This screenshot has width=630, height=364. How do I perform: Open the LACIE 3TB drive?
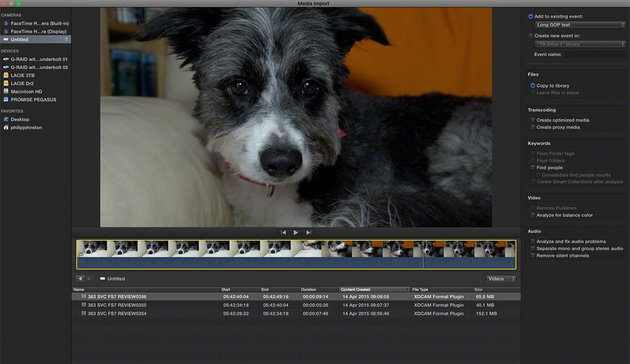(x=35, y=76)
